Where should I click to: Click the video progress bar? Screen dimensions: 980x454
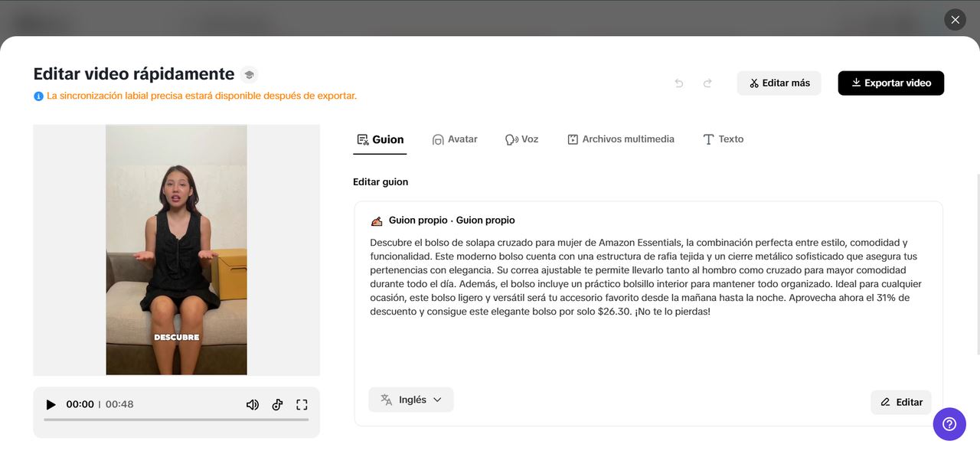point(176,420)
